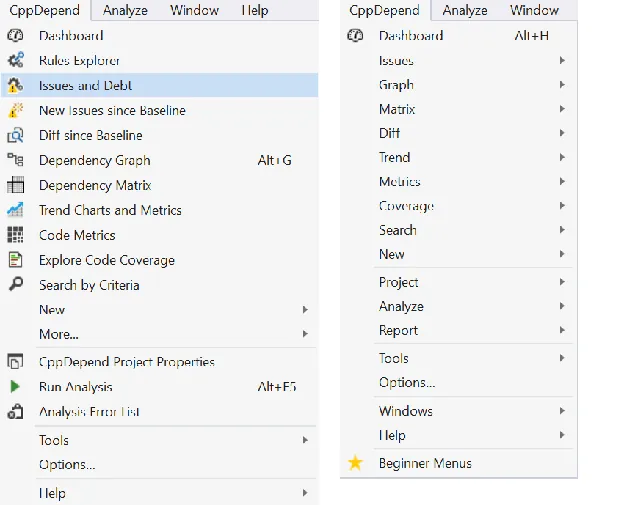
Task: Choose Trend Charts and Metrics
Action: (x=160, y=210)
